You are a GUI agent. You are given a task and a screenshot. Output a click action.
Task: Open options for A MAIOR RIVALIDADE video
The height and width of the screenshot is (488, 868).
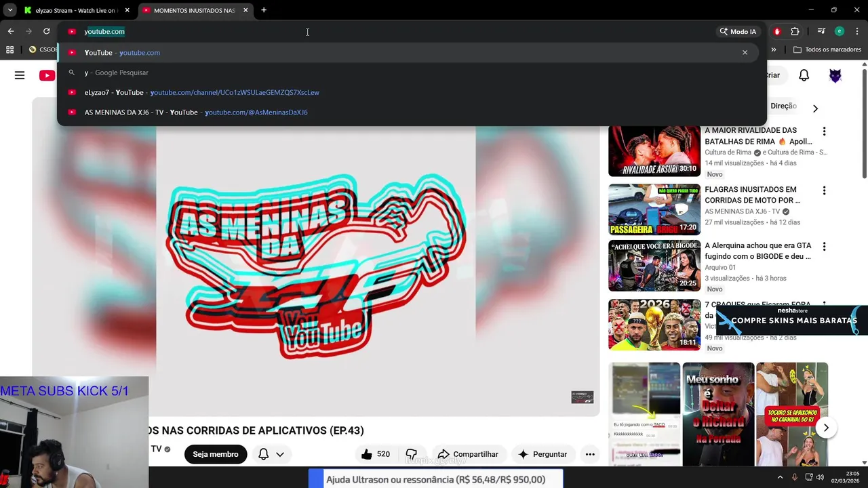tap(824, 131)
